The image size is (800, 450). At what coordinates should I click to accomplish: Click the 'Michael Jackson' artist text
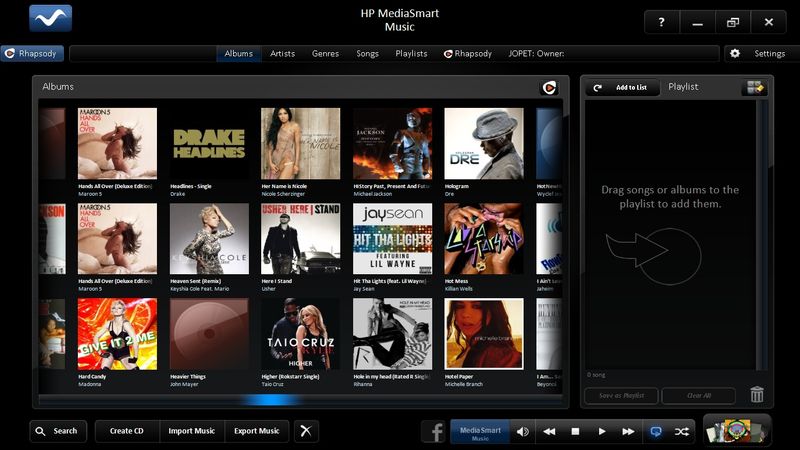pyautogui.click(x=373, y=194)
